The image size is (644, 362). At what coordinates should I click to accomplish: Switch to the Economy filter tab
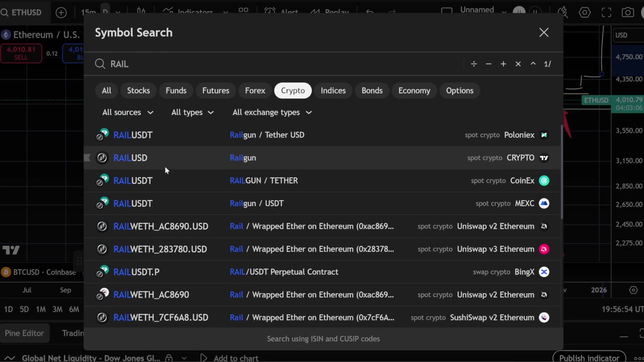pyautogui.click(x=415, y=90)
